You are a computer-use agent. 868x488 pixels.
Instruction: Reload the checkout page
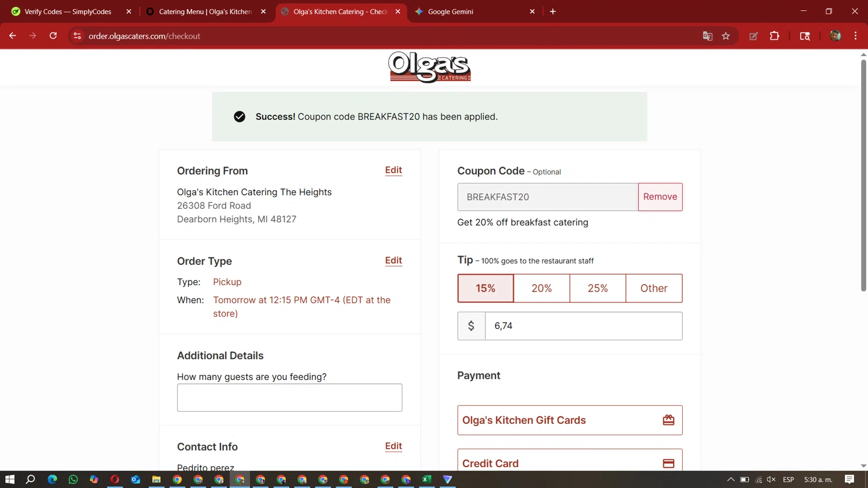[x=53, y=36]
